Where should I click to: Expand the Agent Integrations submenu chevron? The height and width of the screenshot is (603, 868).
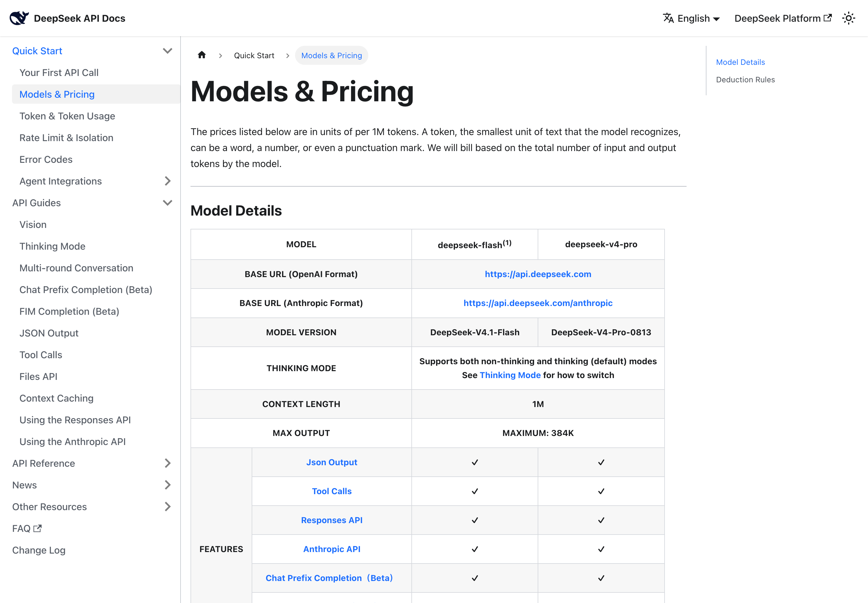click(x=167, y=181)
